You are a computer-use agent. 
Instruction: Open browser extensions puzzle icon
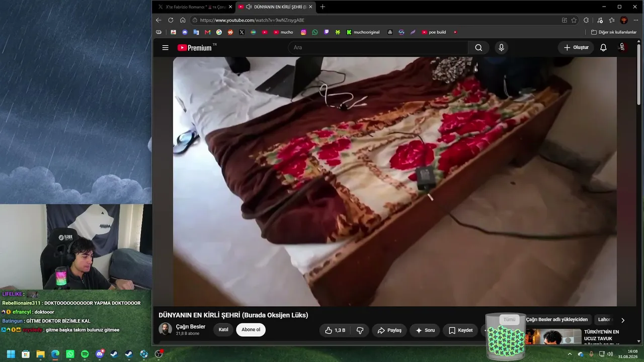click(x=586, y=20)
